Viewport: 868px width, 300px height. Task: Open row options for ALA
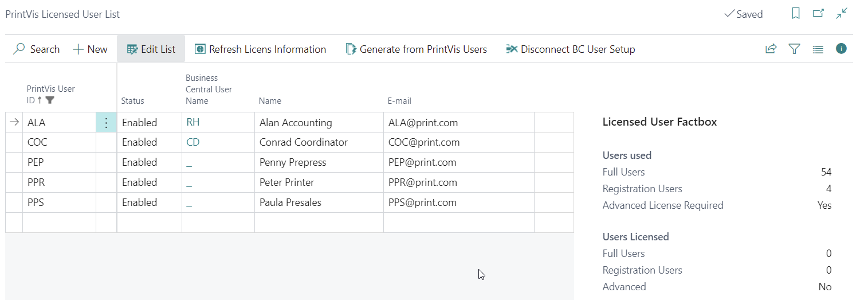click(x=106, y=122)
